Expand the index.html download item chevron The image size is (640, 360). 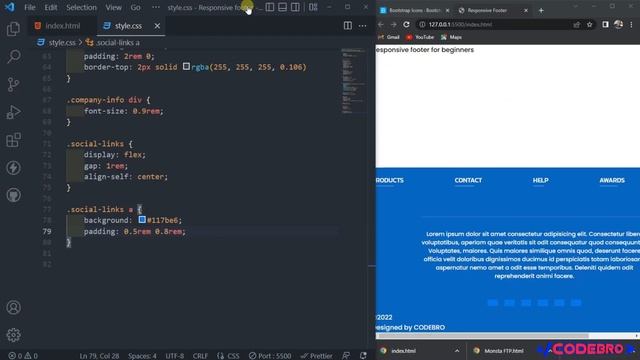tap(457, 351)
